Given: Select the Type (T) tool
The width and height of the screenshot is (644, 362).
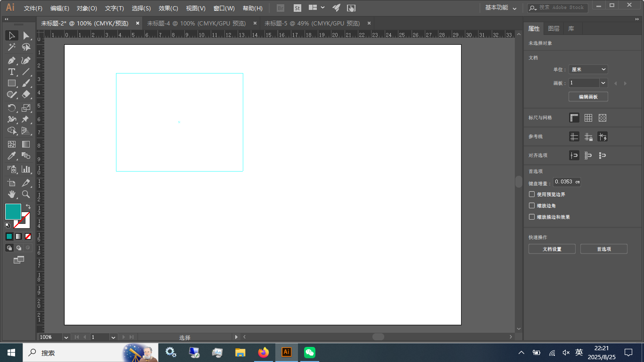Looking at the screenshot, I should coord(12,72).
